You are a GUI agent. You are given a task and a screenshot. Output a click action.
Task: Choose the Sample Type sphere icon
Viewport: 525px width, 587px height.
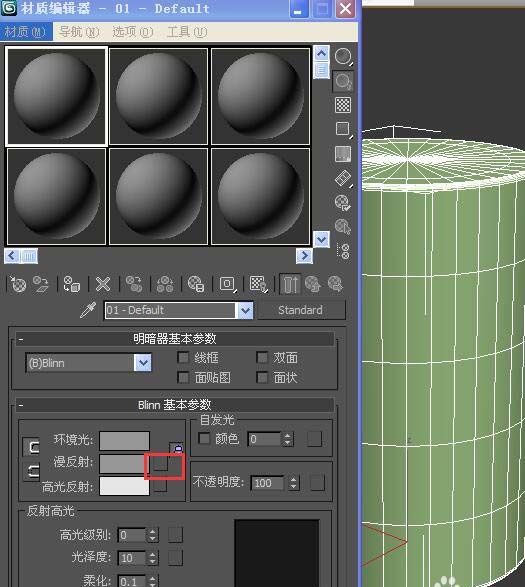point(343,57)
